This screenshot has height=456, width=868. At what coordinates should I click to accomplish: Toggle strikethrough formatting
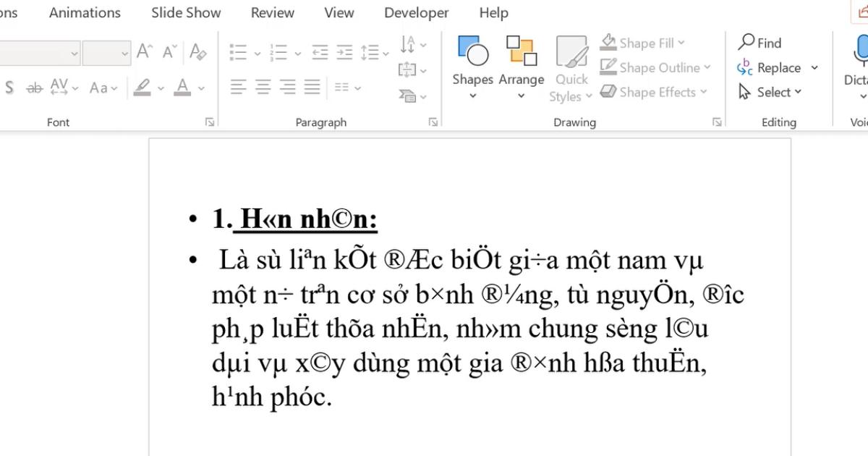tap(34, 88)
